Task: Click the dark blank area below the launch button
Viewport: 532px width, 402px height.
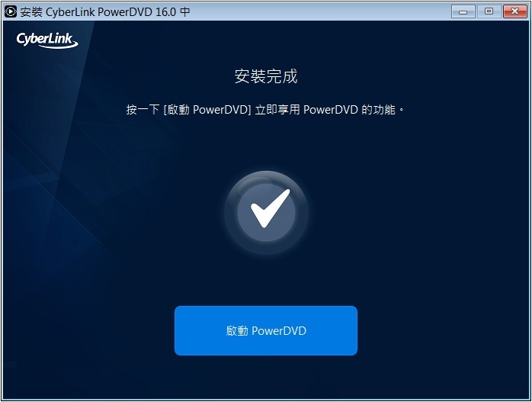Action: click(266, 377)
